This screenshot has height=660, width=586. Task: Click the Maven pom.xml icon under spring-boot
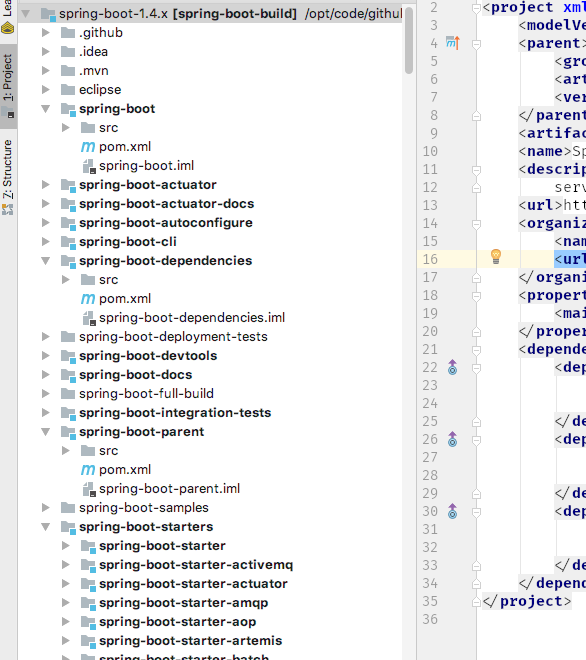88,147
